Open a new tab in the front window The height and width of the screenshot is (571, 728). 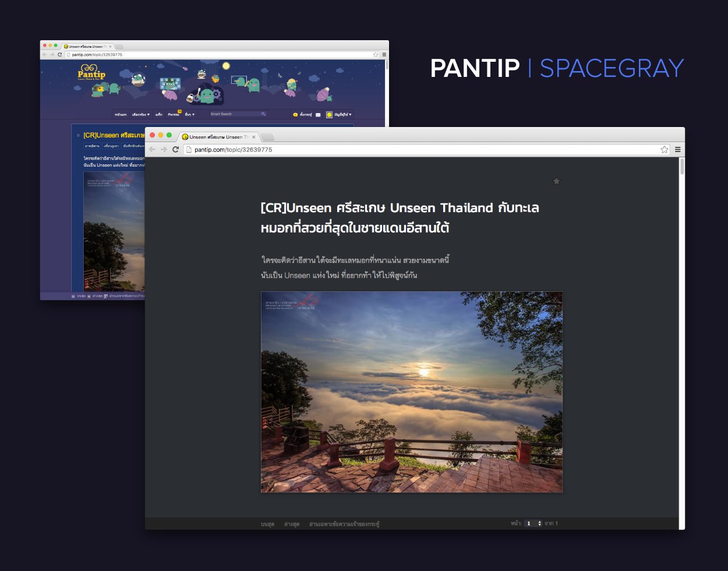click(x=267, y=137)
